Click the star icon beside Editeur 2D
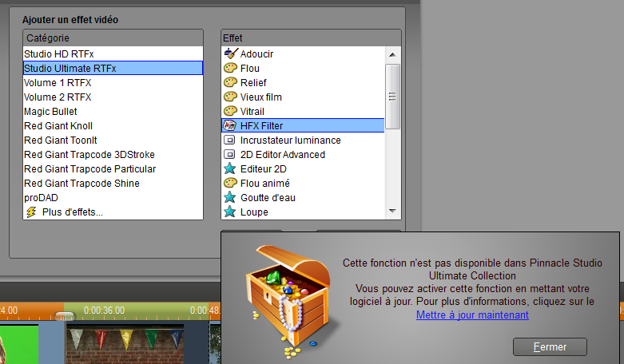The image size is (624, 364). (229, 168)
